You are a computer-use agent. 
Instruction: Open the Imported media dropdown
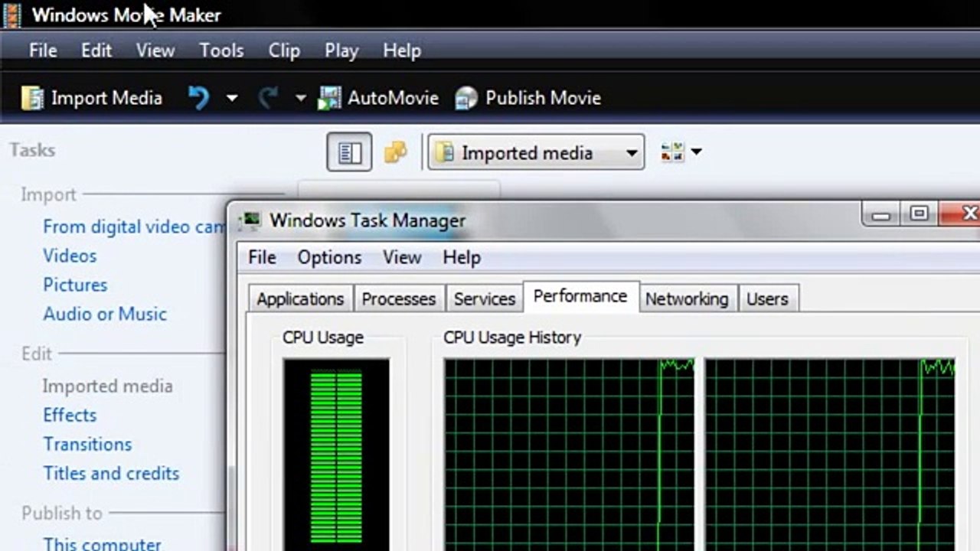(536, 153)
